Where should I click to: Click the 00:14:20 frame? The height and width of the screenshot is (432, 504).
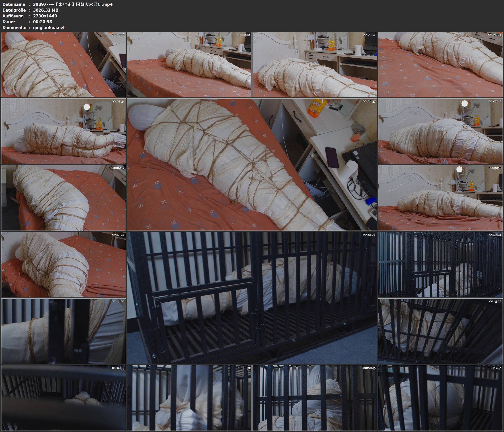64,331
